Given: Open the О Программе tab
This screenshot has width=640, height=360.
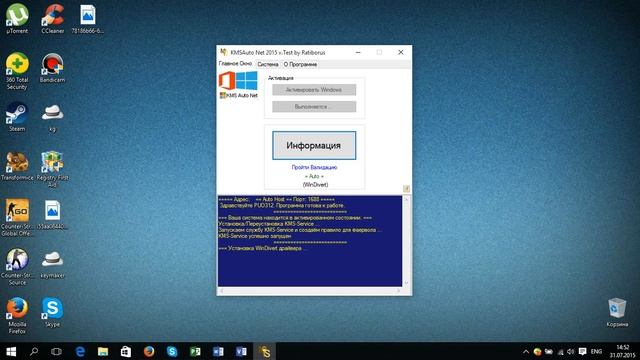Looking at the screenshot, I should point(300,64).
